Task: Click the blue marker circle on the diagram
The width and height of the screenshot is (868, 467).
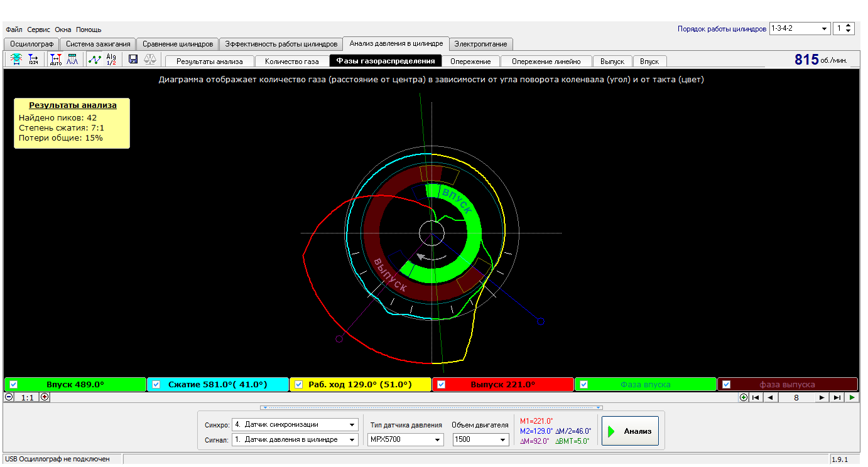Action: point(540,321)
